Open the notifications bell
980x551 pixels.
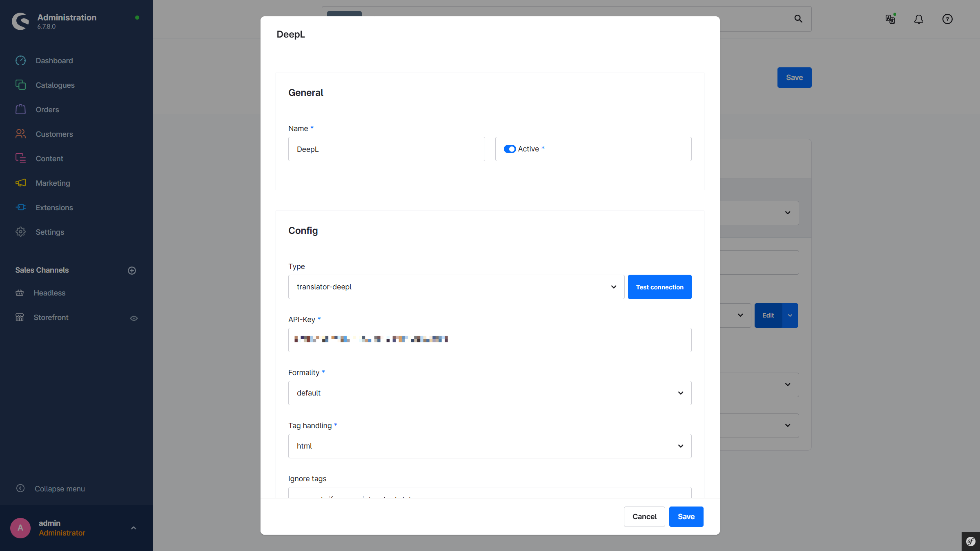[x=918, y=19]
